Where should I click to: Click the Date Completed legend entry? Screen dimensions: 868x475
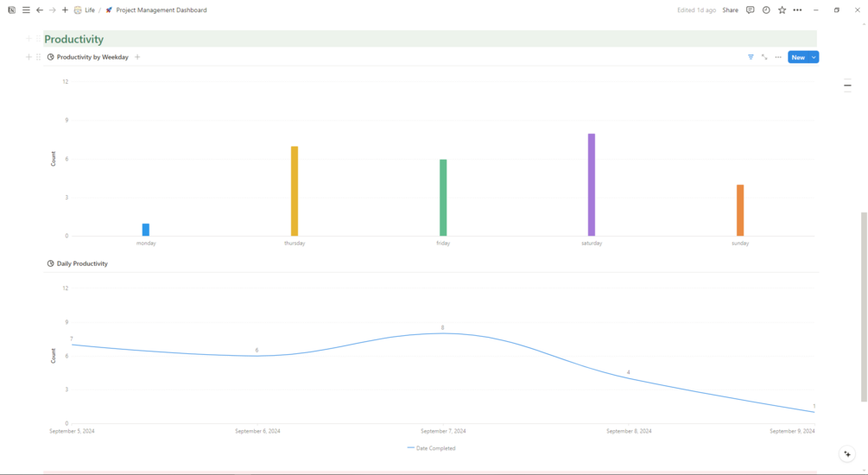pos(431,448)
